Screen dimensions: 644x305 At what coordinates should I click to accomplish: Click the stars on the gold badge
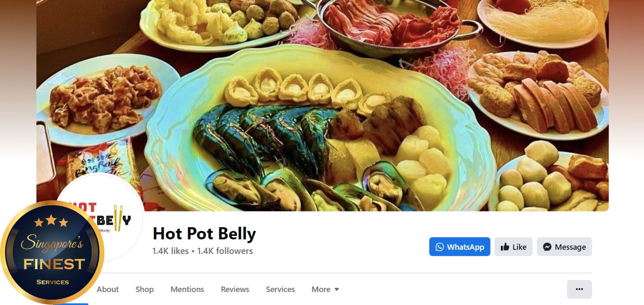(x=51, y=221)
